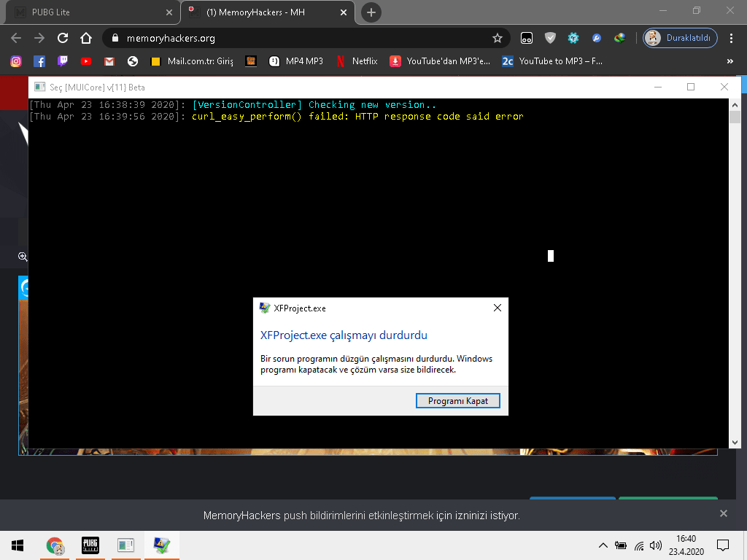
Task: Open the shield extension icon
Action: [x=550, y=38]
